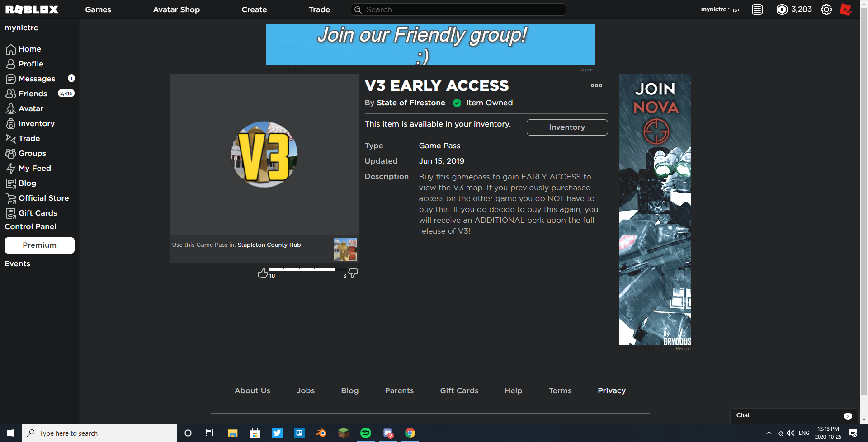Viewport: 868px width, 442px height.
Task: Click the V3 game pass image
Action: [264, 155]
